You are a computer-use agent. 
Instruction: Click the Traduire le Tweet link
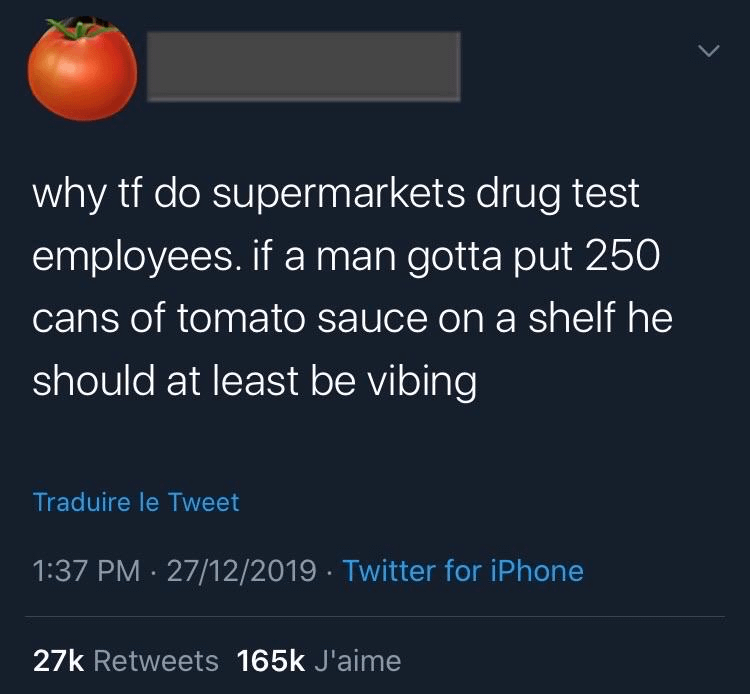coord(136,501)
